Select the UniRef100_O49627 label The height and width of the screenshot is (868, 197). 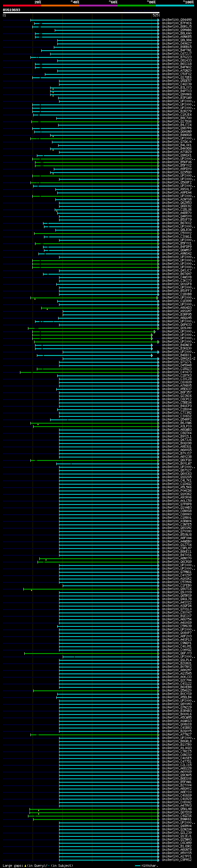[x=176, y=43]
